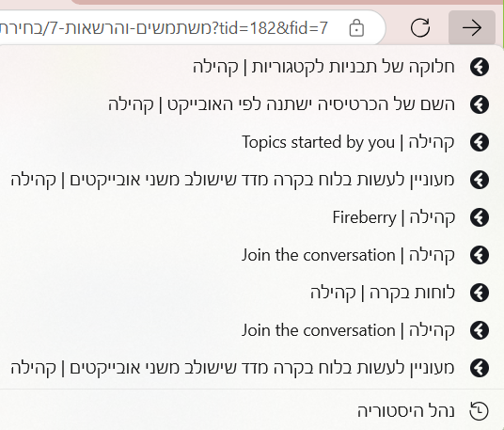This screenshot has width=504, height=430.
Task: Click the favicon next to Fireberry entry
Action: pyautogui.click(x=480, y=217)
